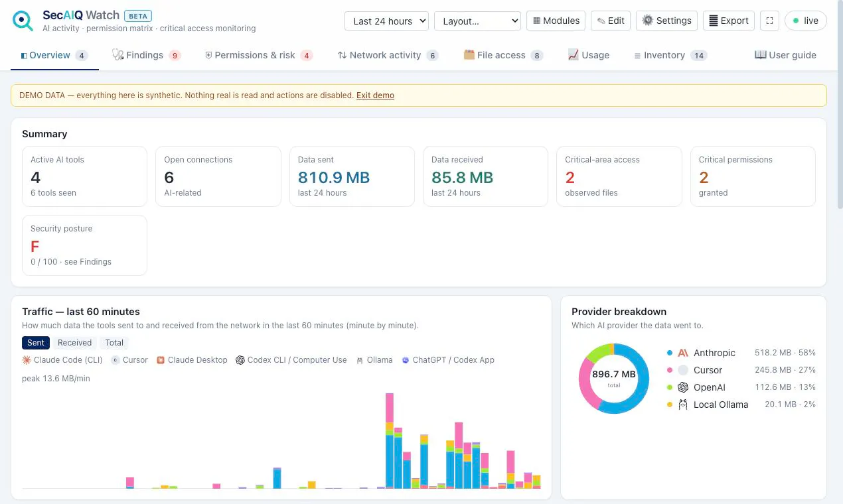843x504 pixels.
Task: Click the grid icon in Modules button
Action: [x=537, y=21]
